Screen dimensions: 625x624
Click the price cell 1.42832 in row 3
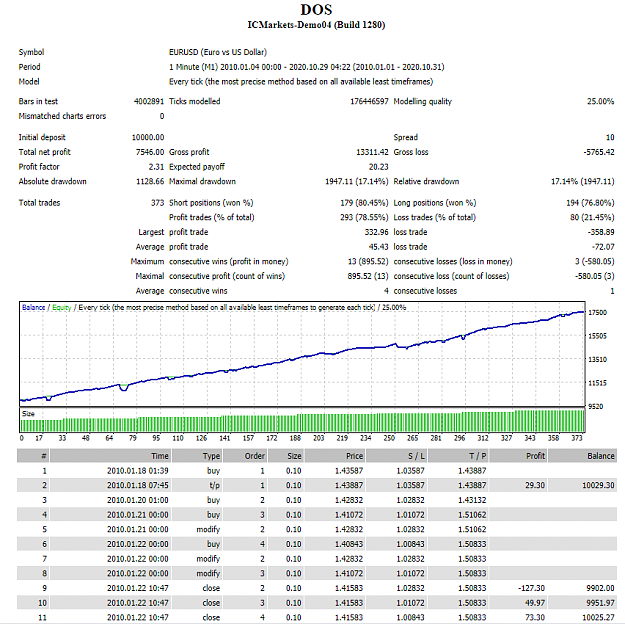349,500
